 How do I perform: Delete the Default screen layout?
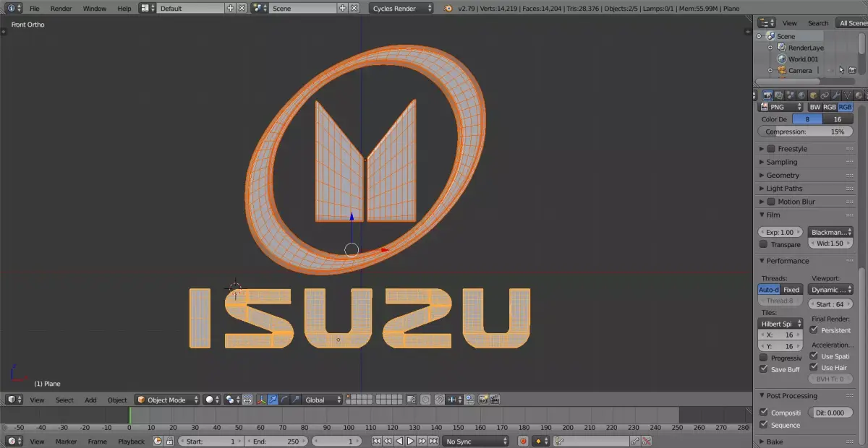[x=242, y=8]
